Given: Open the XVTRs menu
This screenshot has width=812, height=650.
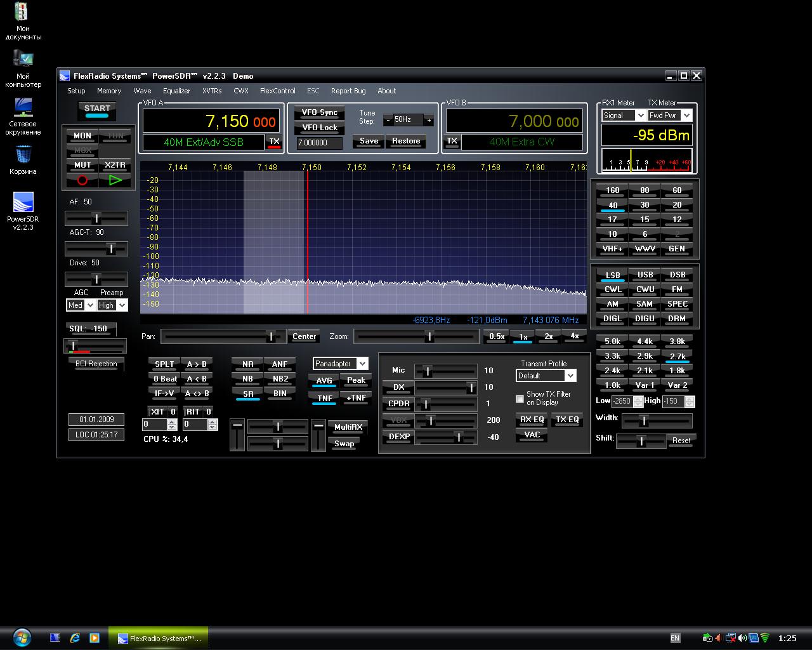Looking at the screenshot, I should coord(212,91).
